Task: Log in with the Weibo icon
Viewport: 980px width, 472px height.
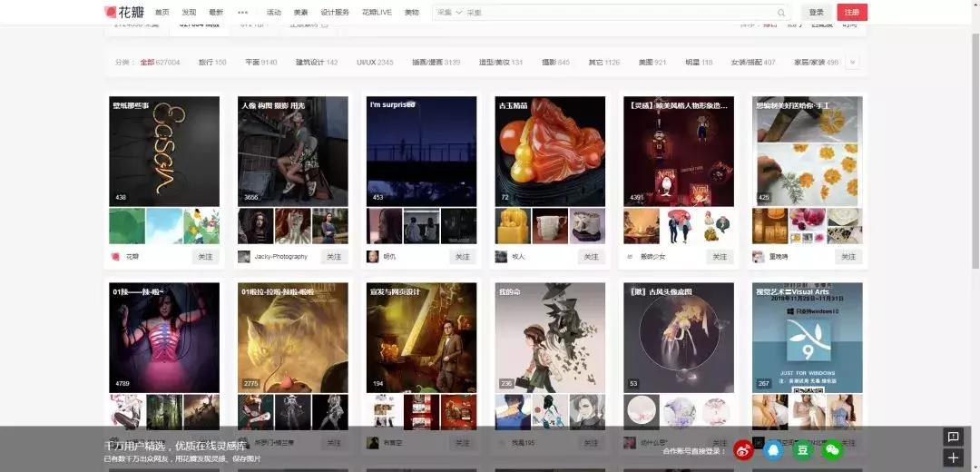Action: [743, 449]
